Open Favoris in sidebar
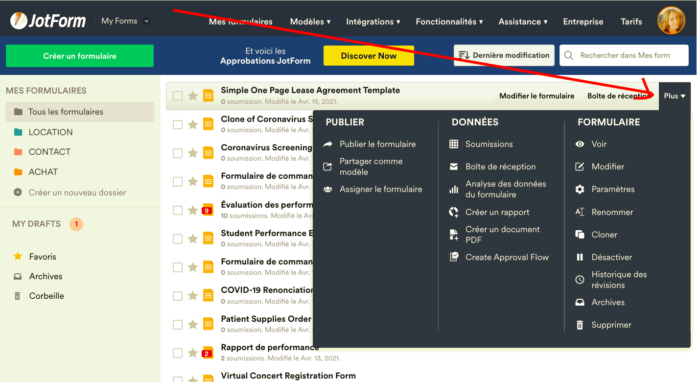Image resolution: width=700 pixels, height=382 pixels. (42, 257)
